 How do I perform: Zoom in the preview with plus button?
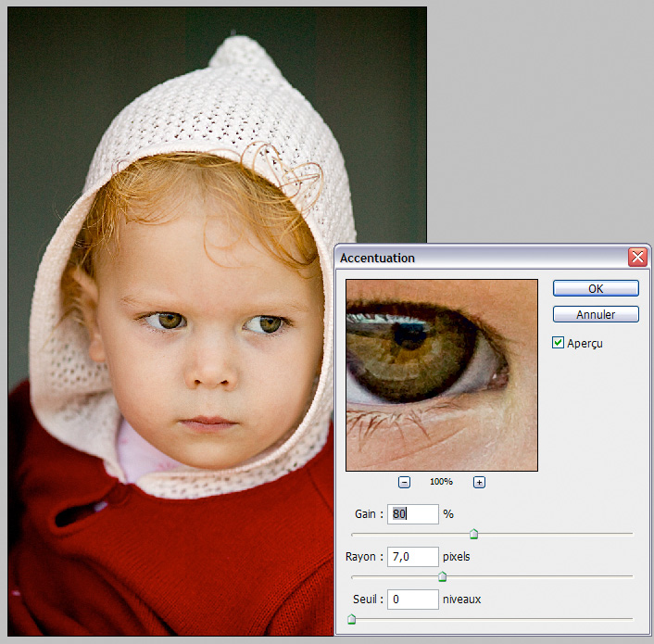[479, 482]
